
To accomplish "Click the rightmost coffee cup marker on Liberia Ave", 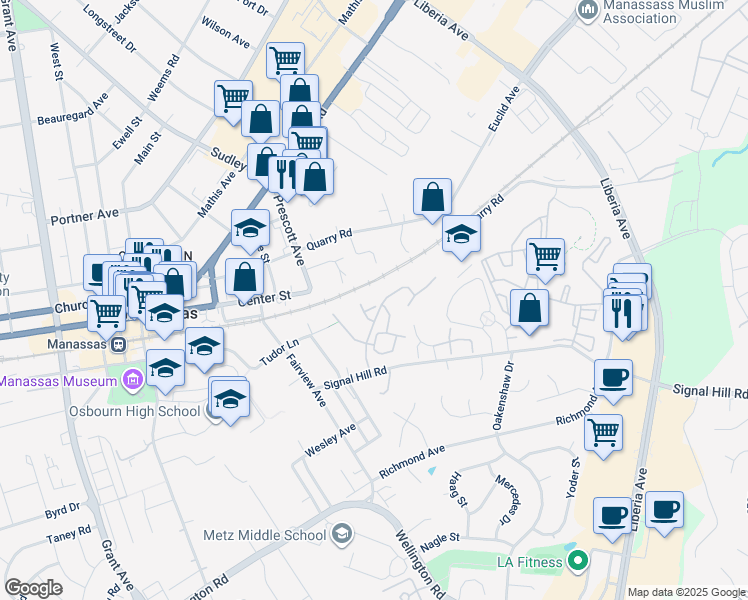I will (665, 511).
